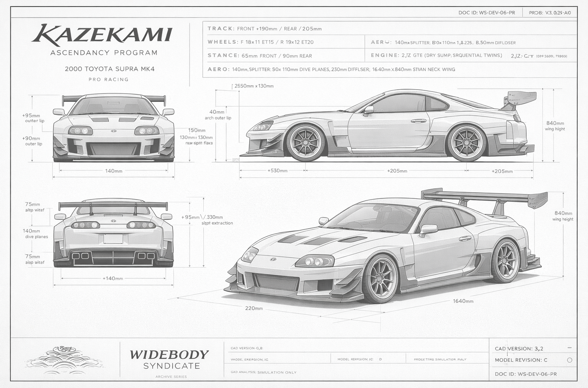
Task: Click the "+530mm" dimension under the side view
Action: pyautogui.click(x=277, y=170)
